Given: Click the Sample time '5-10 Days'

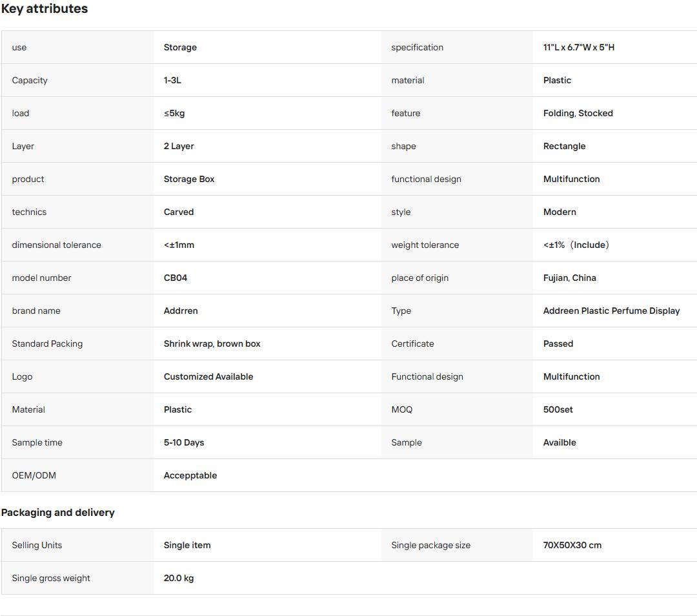Looking at the screenshot, I should pos(184,442).
